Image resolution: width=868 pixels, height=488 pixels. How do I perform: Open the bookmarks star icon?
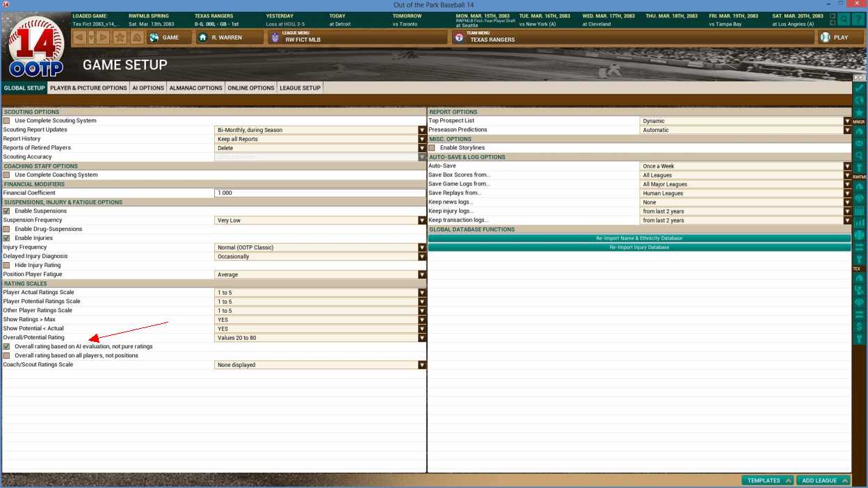click(120, 38)
